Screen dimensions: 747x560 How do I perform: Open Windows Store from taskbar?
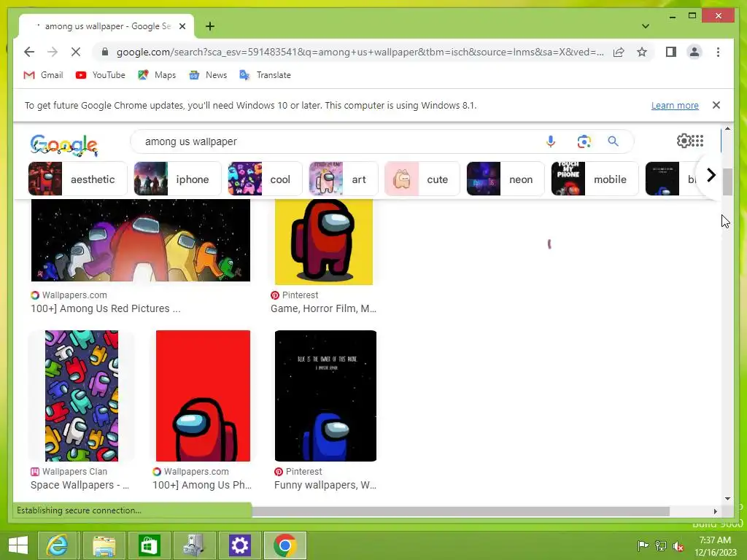click(x=149, y=545)
